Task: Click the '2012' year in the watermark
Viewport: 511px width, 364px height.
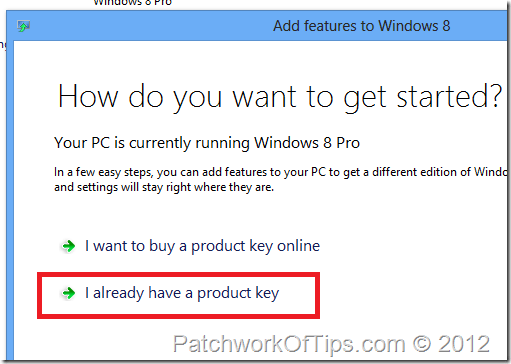Action: click(464, 344)
